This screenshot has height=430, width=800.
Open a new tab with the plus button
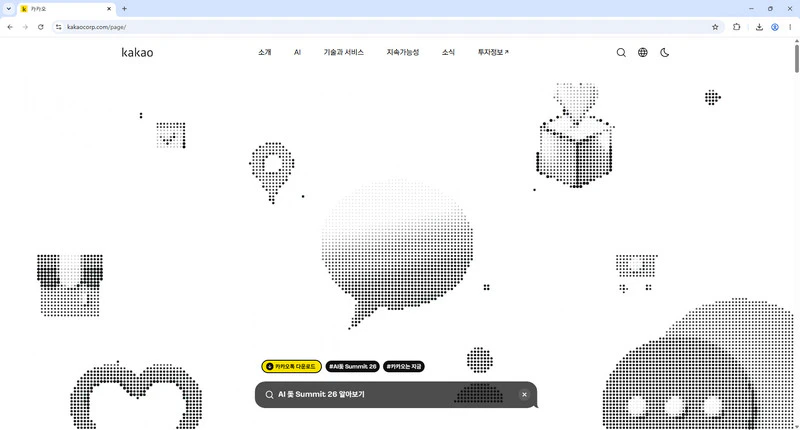click(124, 9)
